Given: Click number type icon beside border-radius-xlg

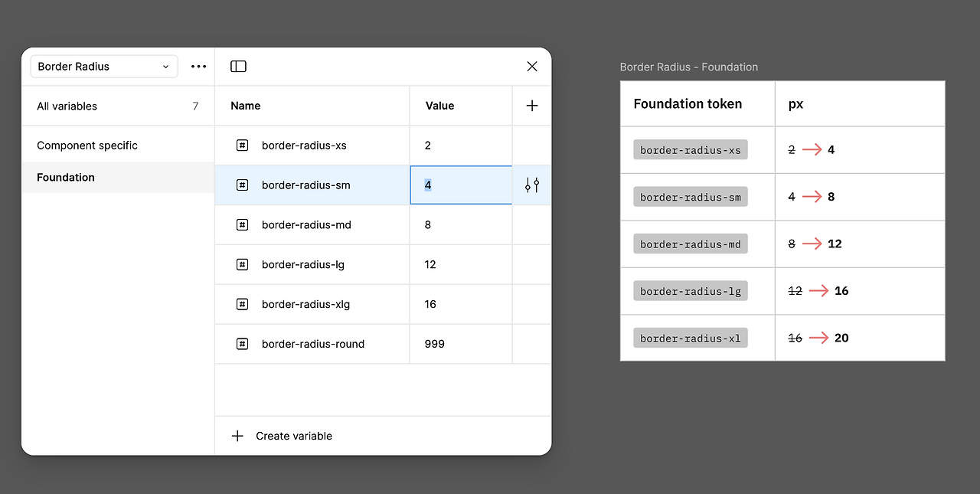Looking at the screenshot, I should [x=242, y=304].
